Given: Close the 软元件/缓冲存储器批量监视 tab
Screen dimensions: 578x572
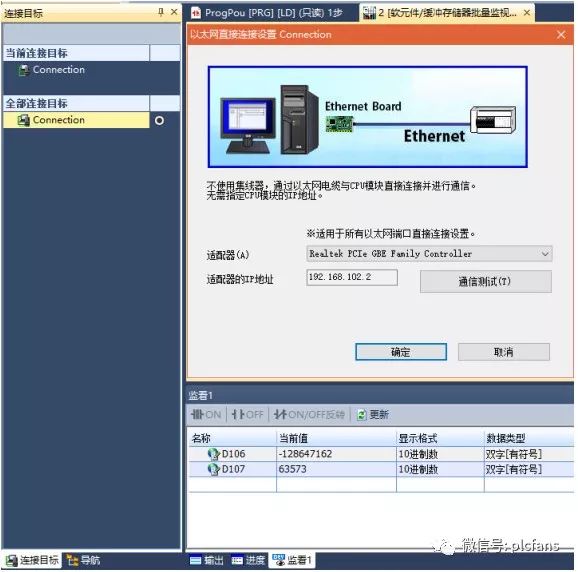Looking at the screenshot, I should coord(527,13).
